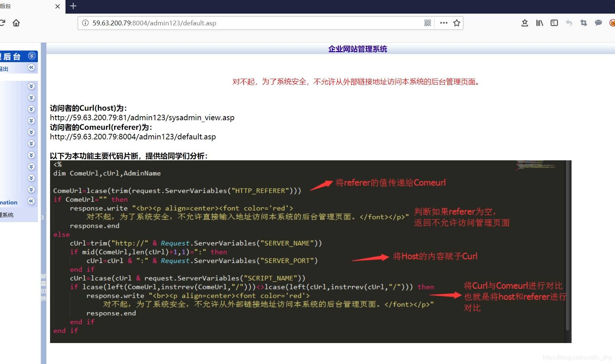
Task: Click the ASP code screenshot image
Action: pyautogui.click(x=311, y=251)
